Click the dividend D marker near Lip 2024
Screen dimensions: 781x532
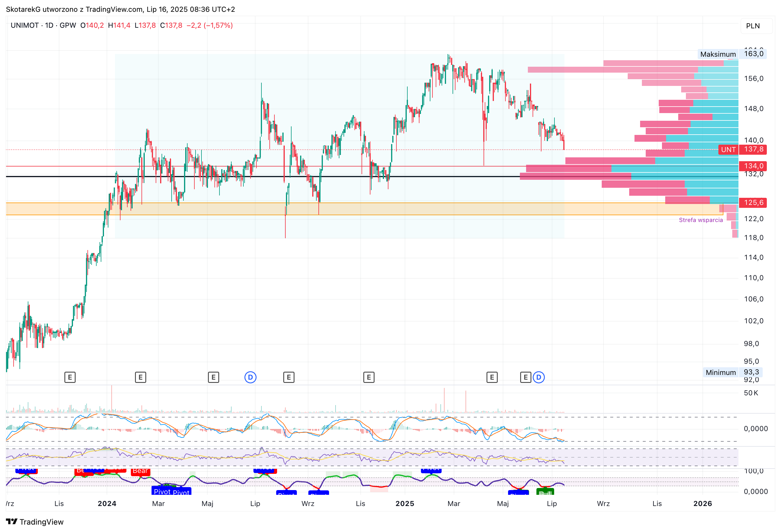point(250,377)
